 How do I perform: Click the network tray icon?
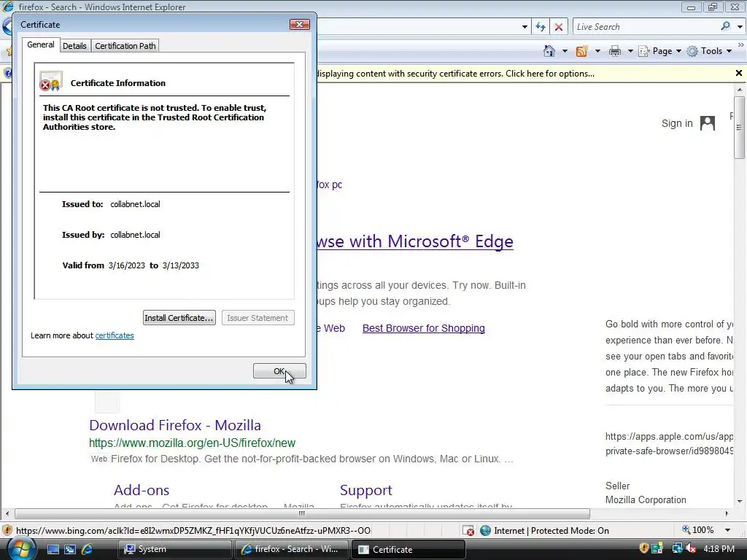coord(677,548)
